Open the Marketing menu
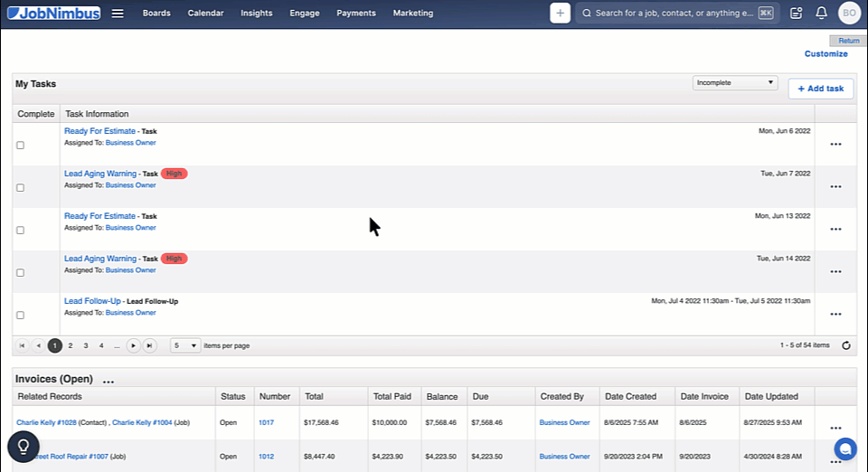 coord(413,14)
